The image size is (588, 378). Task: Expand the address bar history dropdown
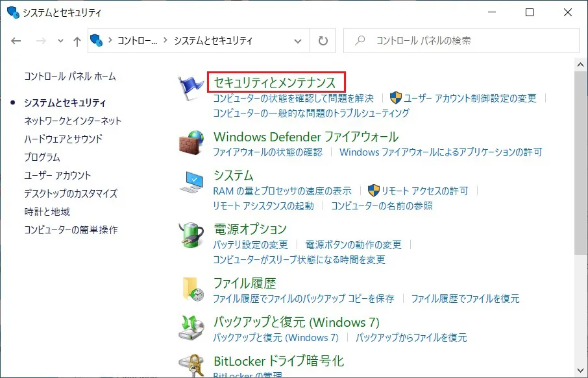(298, 41)
